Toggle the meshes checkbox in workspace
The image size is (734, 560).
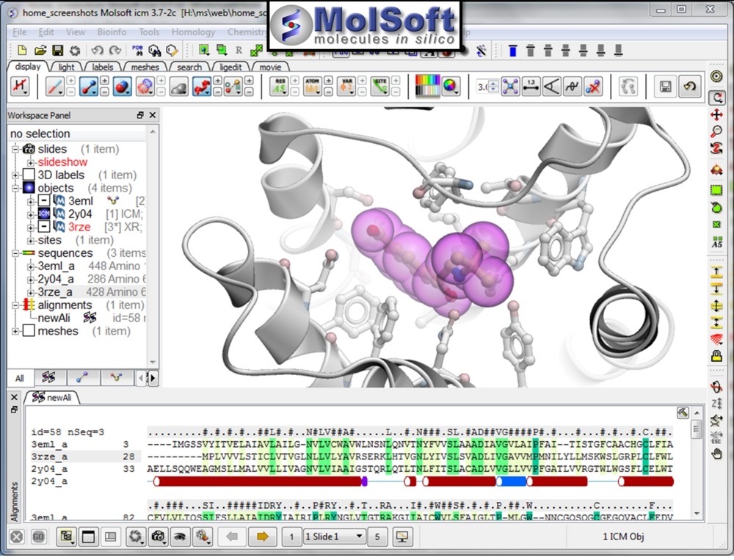point(29,332)
